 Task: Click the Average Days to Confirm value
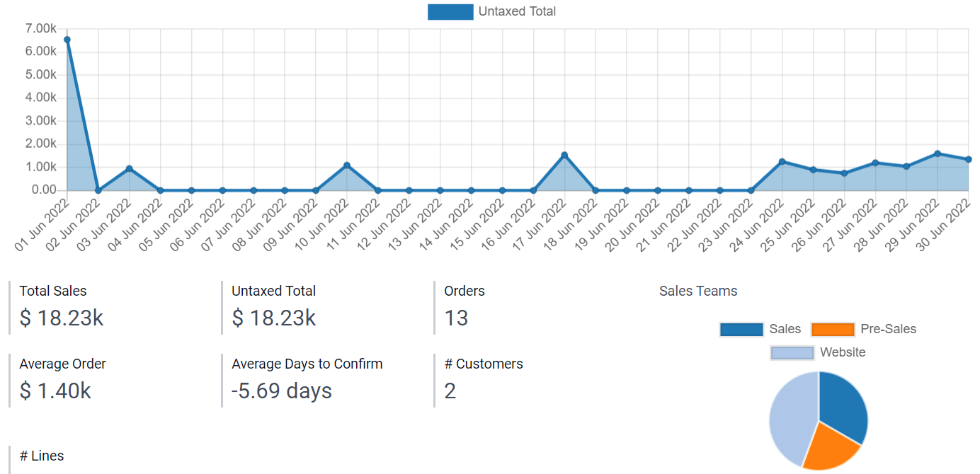[x=280, y=391]
